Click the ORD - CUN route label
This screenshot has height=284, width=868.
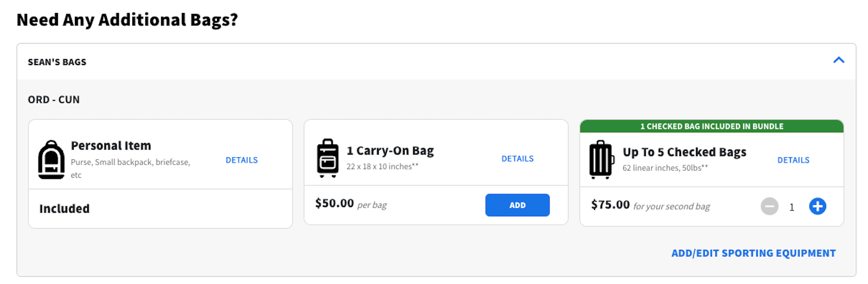tap(54, 100)
